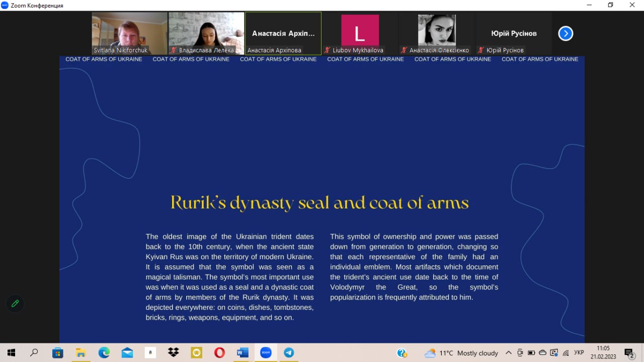
Task: Click the paragraph starting 'This symbol of ownership'
Action: (414, 267)
